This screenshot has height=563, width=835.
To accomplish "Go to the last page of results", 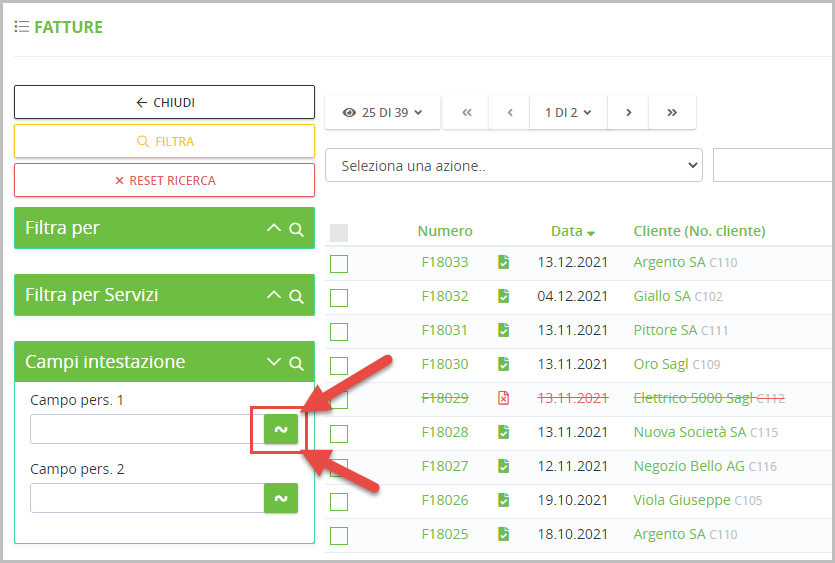I will pyautogui.click(x=672, y=113).
